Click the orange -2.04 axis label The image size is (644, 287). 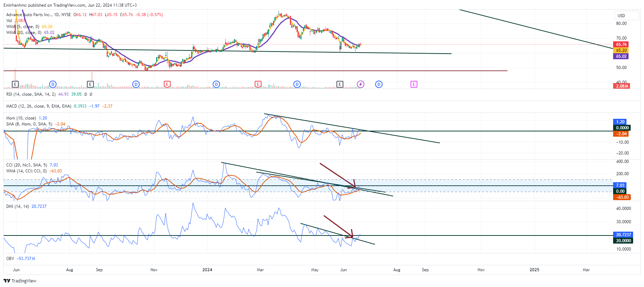[620, 134]
